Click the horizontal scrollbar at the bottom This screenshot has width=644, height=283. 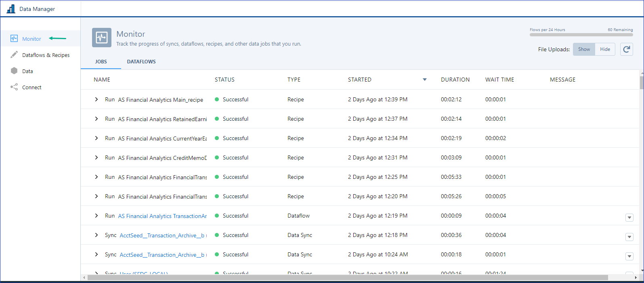(347, 277)
